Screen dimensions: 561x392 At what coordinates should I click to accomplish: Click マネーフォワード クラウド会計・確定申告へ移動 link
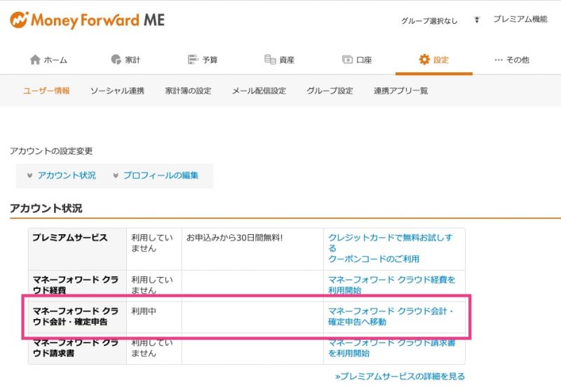[x=391, y=316]
